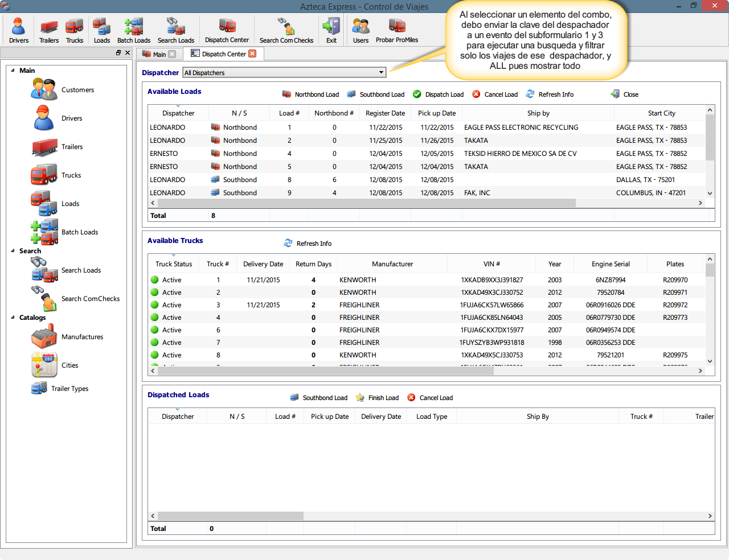Click the Batch Loads toolbar icon

tap(133, 31)
